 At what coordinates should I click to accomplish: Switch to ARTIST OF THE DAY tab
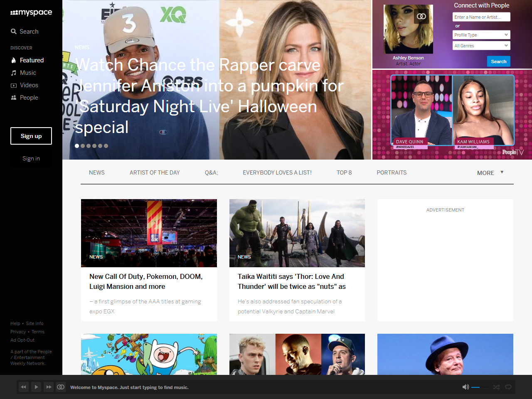click(x=155, y=172)
